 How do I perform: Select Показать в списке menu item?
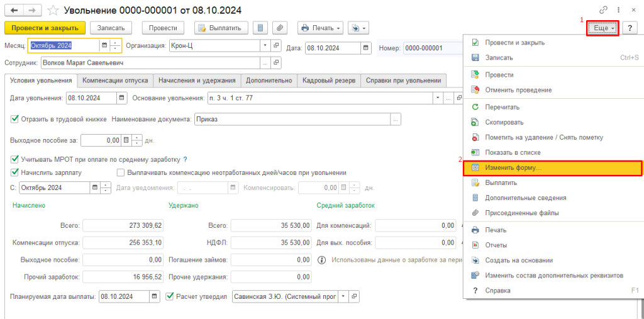point(552,152)
